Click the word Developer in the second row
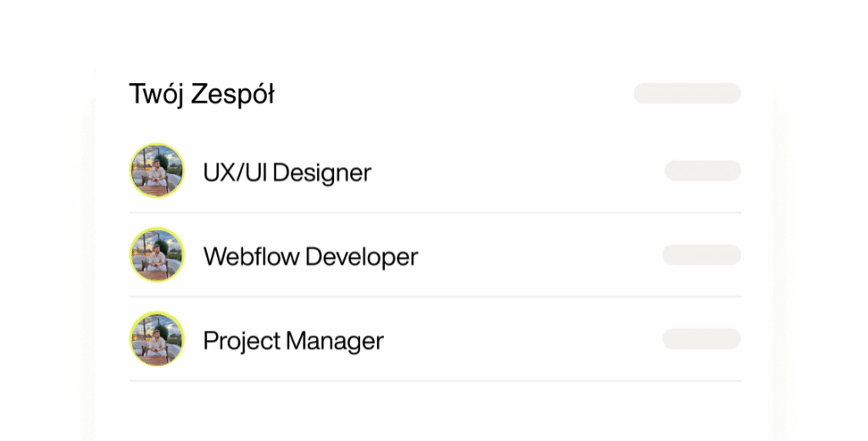 [362, 256]
